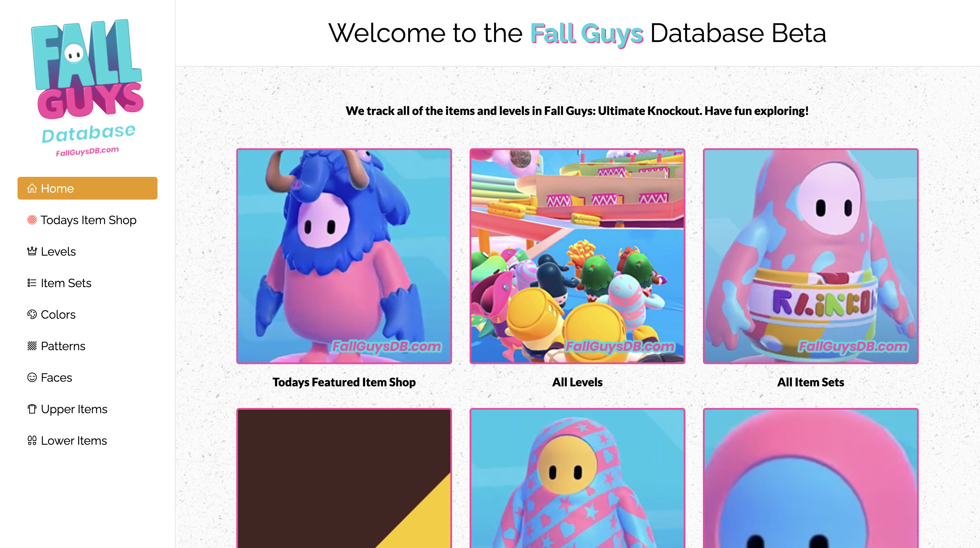Click the list icon beside Item Sets
Screen dimensions: 980x548
pyautogui.click(x=32, y=283)
